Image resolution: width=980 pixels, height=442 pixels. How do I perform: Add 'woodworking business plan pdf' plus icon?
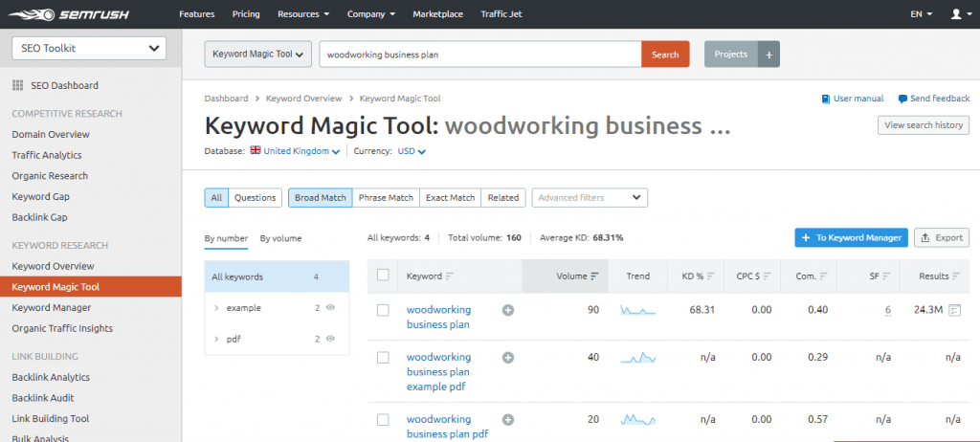(x=508, y=419)
